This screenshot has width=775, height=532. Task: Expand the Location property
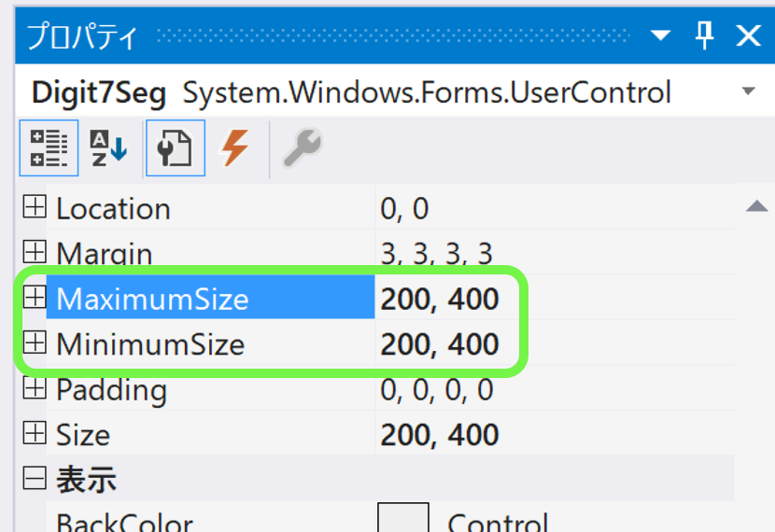(x=35, y=206)
